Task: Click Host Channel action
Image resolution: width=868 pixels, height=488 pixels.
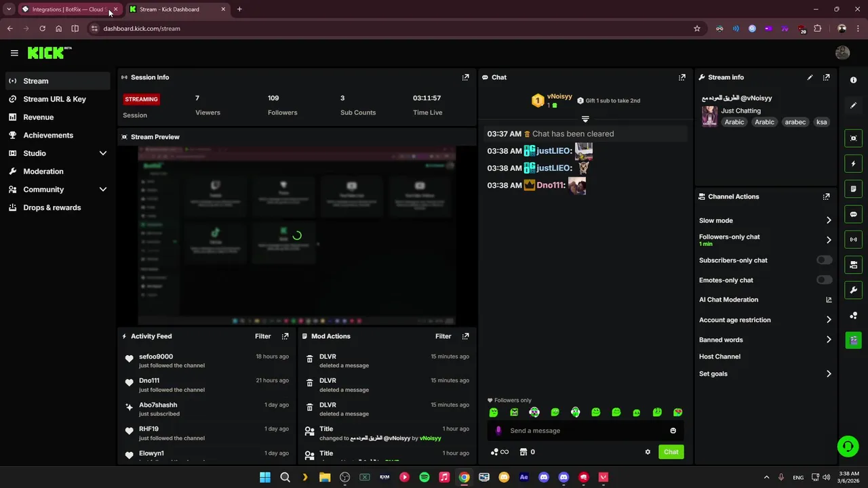Action: [x=719, y=357]
